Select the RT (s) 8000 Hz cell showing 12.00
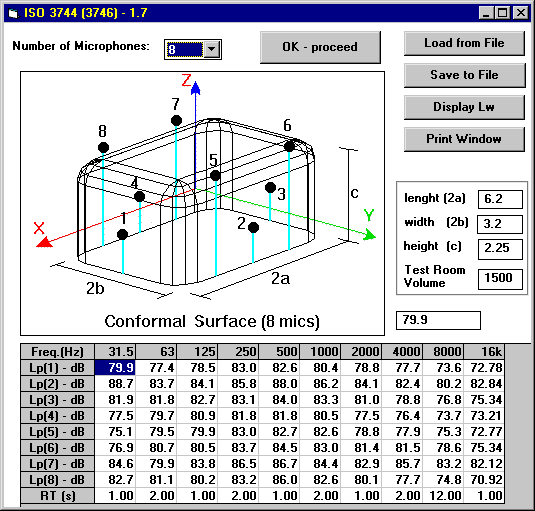Screen dimensions: 535x511 443,496
